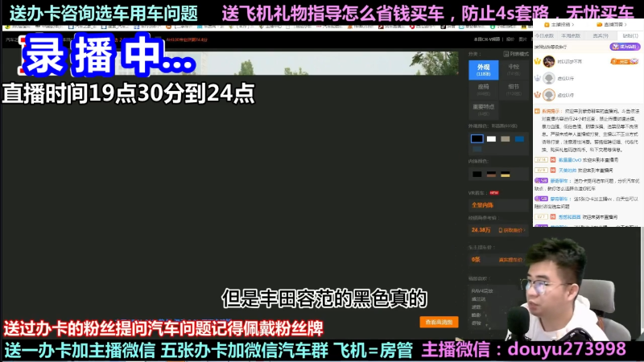
Task: Click the 查看高清图 view HD image button
Action: 439,323
